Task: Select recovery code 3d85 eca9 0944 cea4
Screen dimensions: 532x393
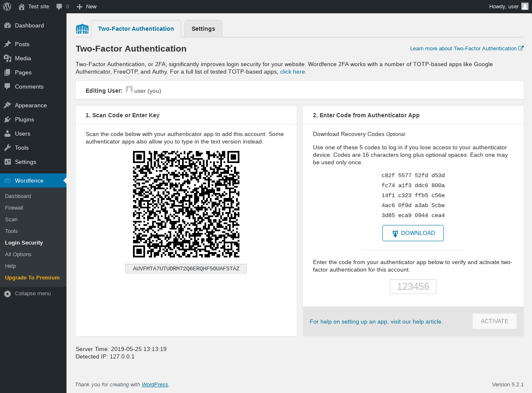Action: click(413, 215)
